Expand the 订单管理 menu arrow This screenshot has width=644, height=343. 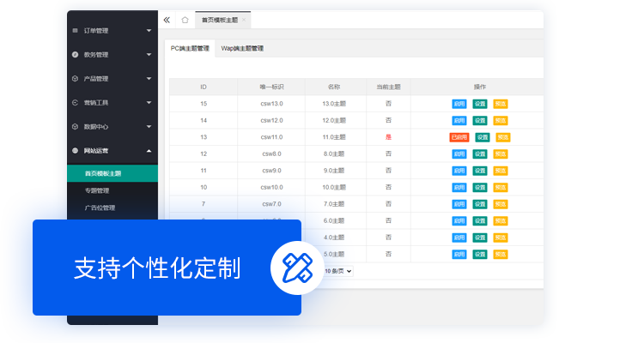coord(149,31)
